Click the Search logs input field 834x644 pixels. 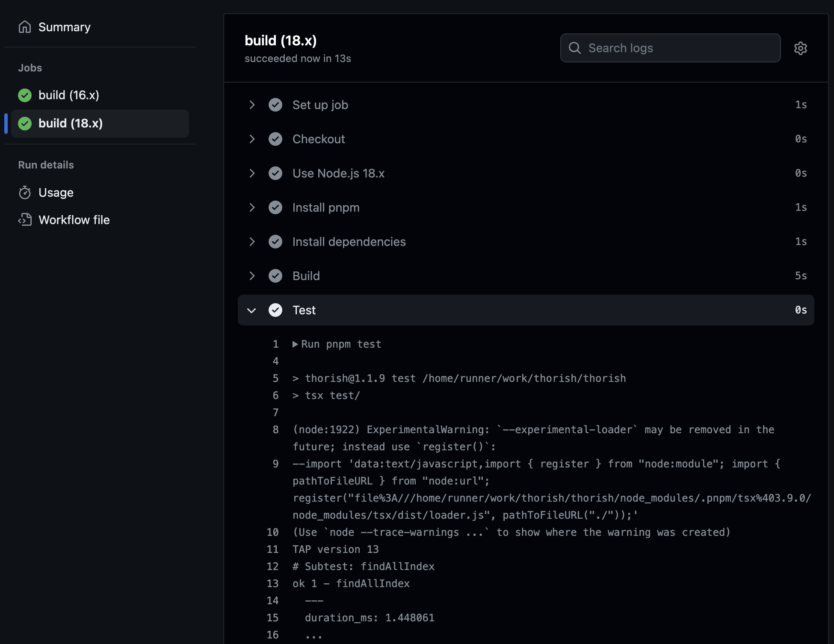[670, 47]
